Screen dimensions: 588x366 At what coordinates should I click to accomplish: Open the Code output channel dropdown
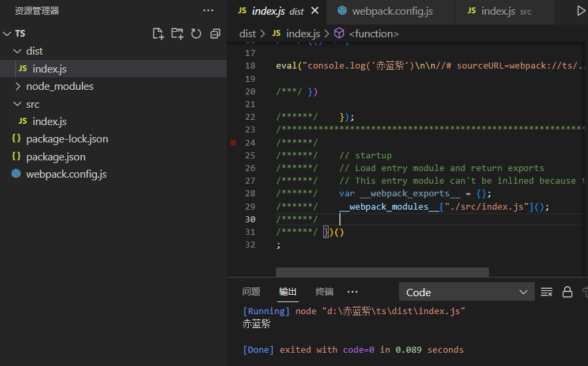[467, 292]
